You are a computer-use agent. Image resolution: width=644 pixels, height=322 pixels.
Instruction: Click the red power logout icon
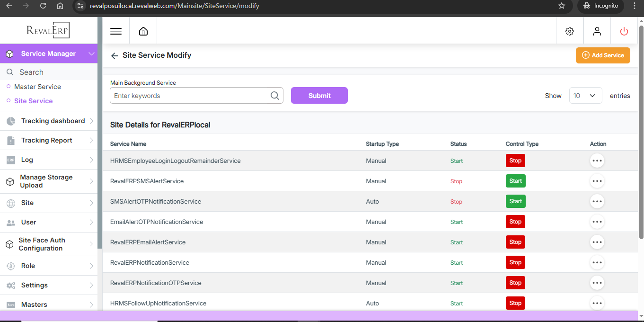[624, 31]
